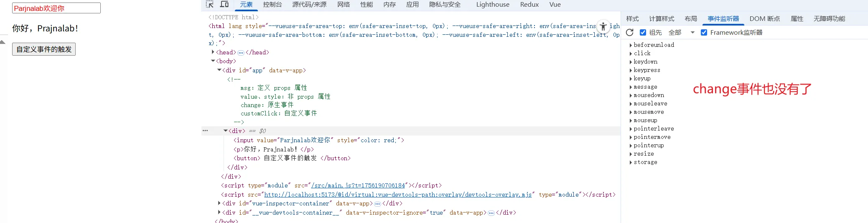This screenshot has height=223, width=868.
Task: Click the ellipsis badge inside head tag
Action: tap(241, 53)
